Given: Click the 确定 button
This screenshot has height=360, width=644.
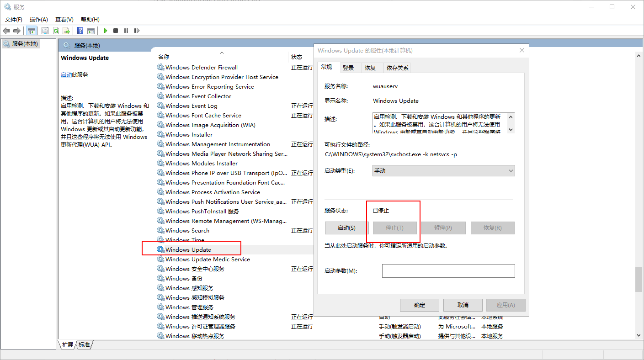Looking at the screenshot, I should coord(420,305).
